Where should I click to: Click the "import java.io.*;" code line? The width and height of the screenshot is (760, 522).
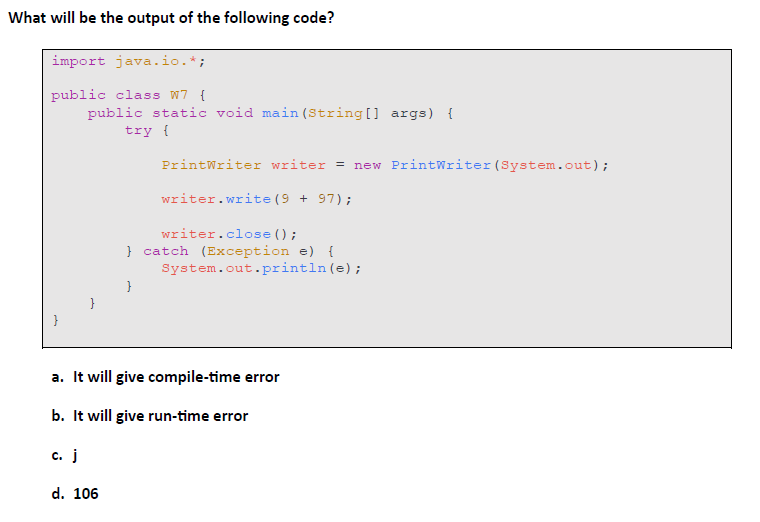click(128, 62)
